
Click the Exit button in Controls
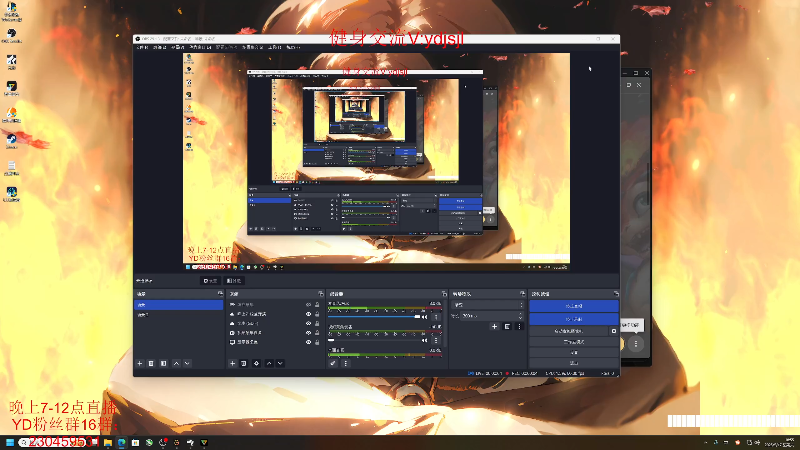(573, 363)
